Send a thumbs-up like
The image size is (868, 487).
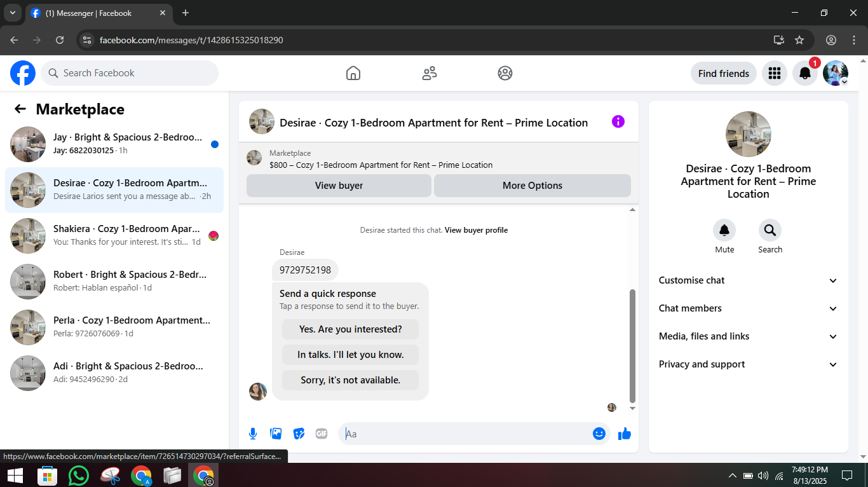[625, 434]
